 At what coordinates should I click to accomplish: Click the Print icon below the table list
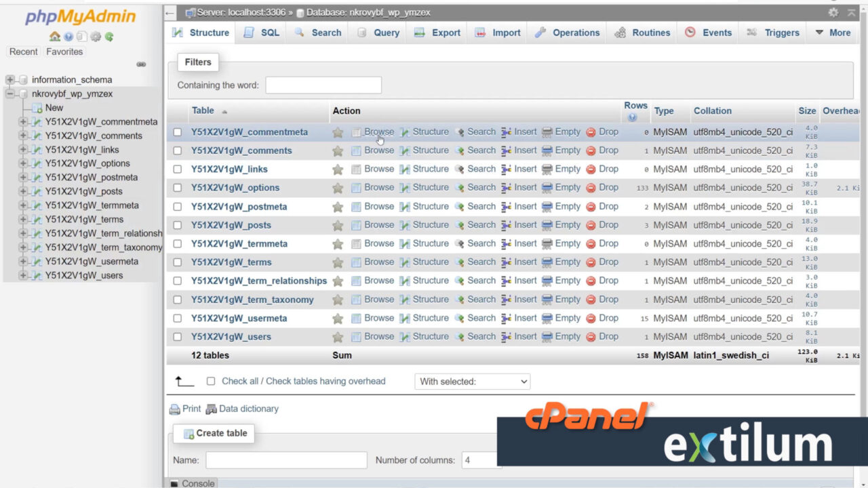tap(175, 409)
